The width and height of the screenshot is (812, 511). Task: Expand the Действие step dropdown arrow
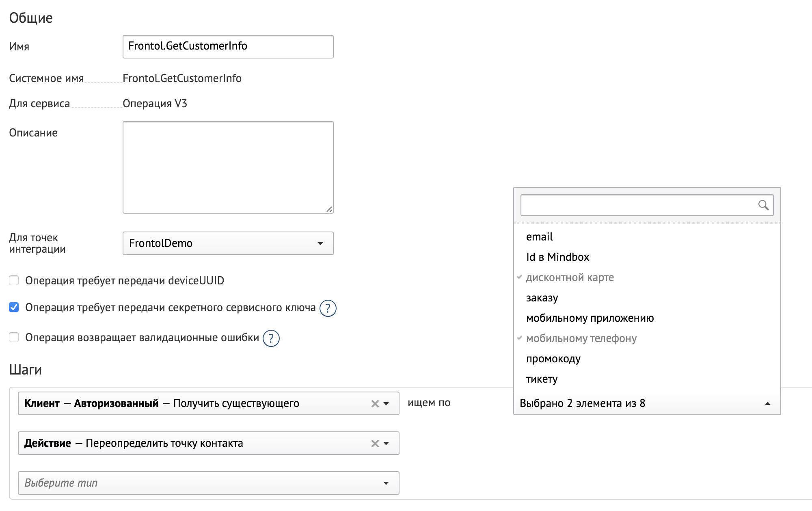click(x=386, y=444)
